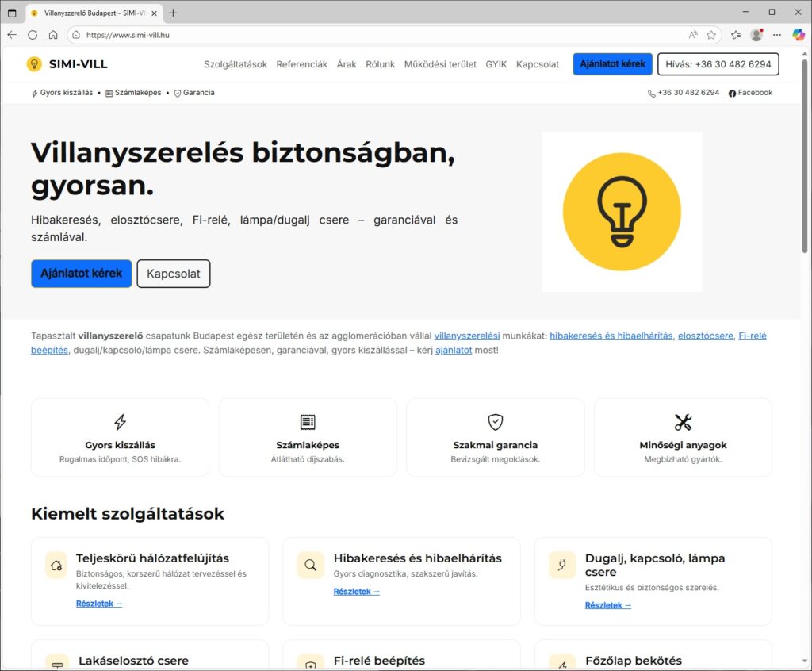
Task: Click the Kapcsolat button in hero section
Action: (x=174, y=274)
